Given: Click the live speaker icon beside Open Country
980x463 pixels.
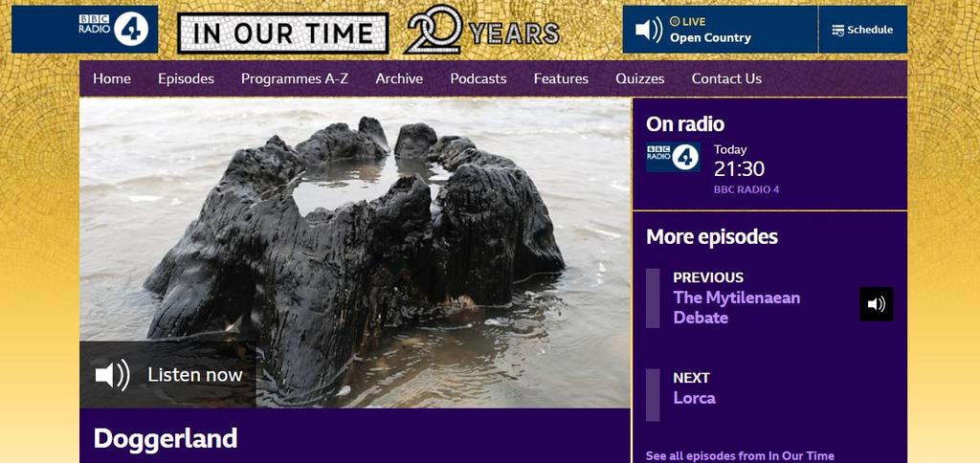Looking at the screenshot, I should point(649,30).
